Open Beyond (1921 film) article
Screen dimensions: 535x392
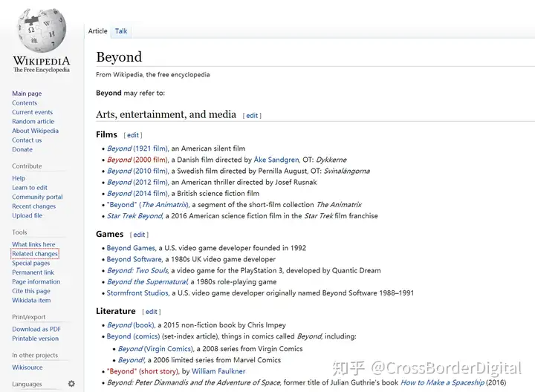tap(137, 148)
